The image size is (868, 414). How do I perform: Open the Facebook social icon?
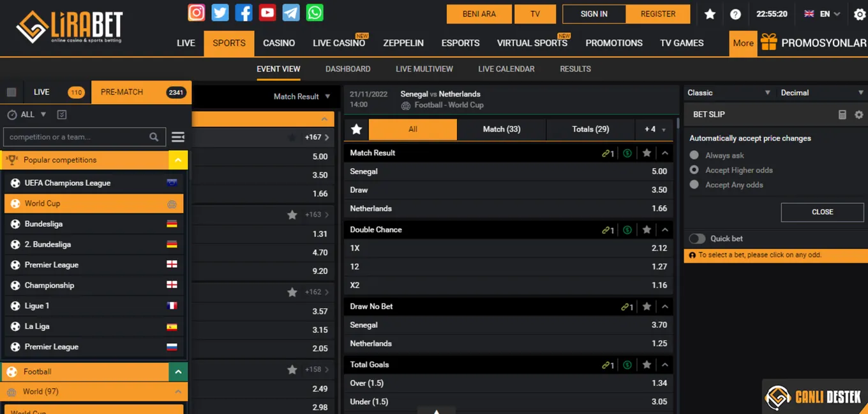(x=244, y=12)
